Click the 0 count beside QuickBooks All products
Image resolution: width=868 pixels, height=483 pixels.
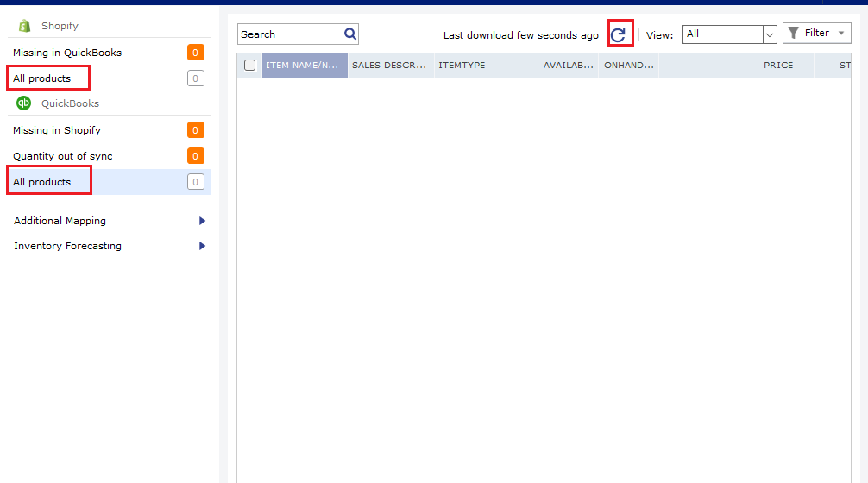(x=195, y=182)
